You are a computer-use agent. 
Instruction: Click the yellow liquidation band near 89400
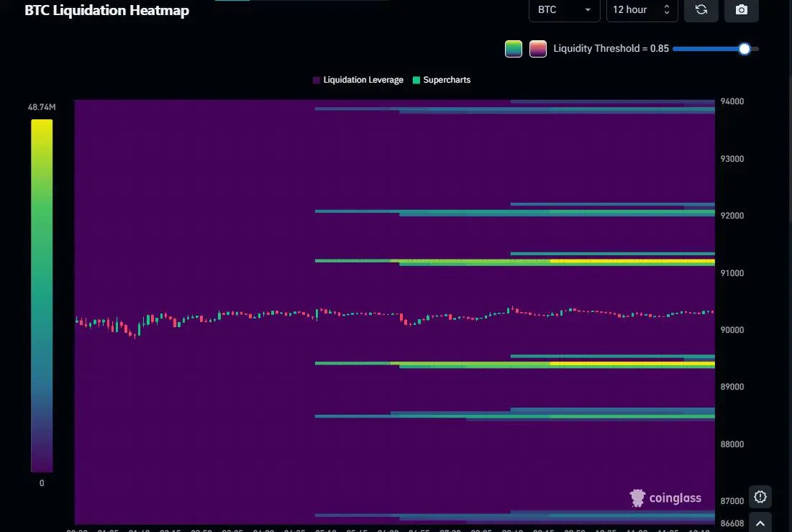pyautogui.click(x=632, y=364)
